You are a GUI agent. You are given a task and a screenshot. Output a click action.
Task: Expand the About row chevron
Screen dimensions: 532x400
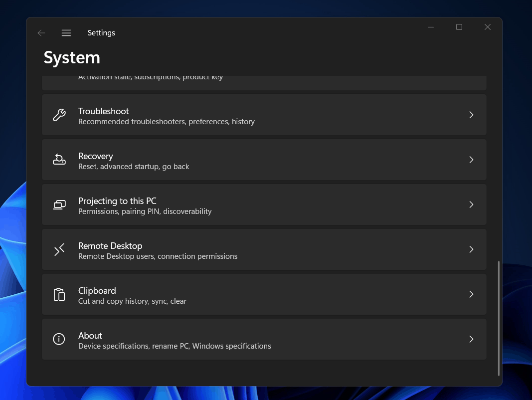[471, 339]
